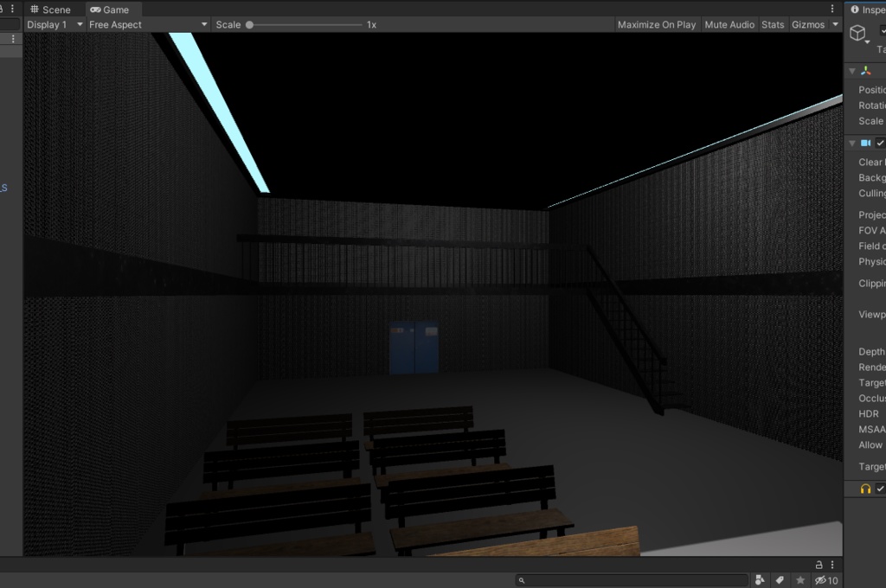Toggle the GameObject active checkbox

tap(883, 31)
